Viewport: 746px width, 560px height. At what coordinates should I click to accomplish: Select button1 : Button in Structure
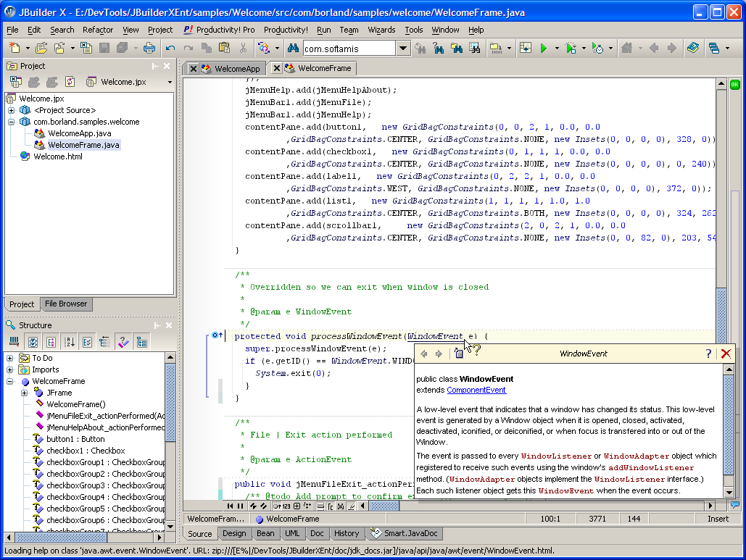pos(75,439)
